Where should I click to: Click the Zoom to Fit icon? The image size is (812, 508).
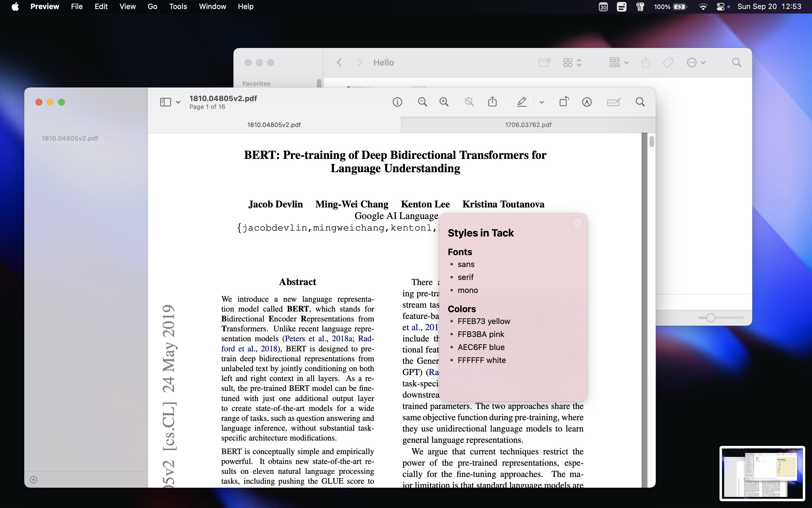pyautogui.click(x=469, y=102)
